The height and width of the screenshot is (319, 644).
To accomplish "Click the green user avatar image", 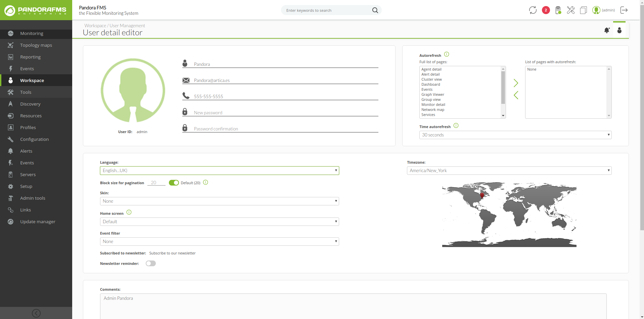I will 133,90.
